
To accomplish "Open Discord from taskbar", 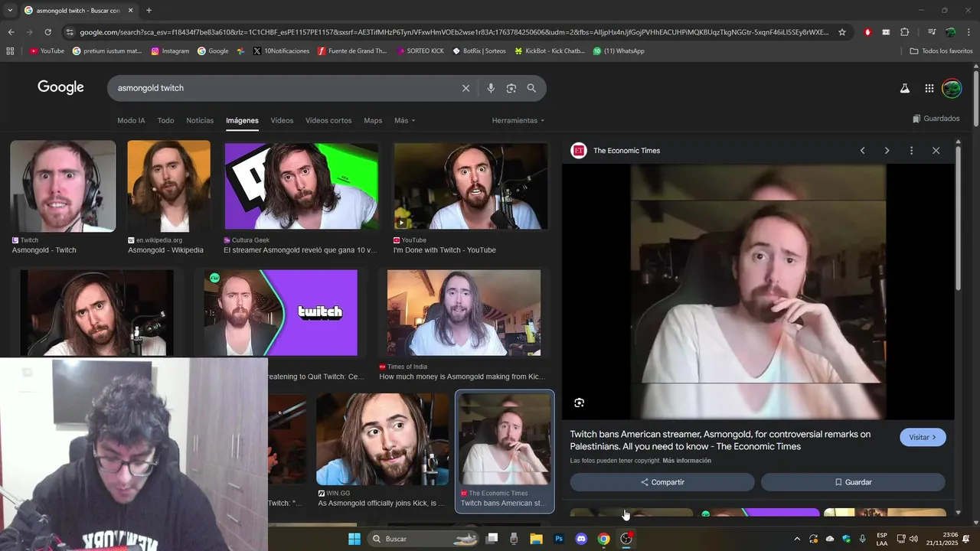I will (x=581, y=539).
